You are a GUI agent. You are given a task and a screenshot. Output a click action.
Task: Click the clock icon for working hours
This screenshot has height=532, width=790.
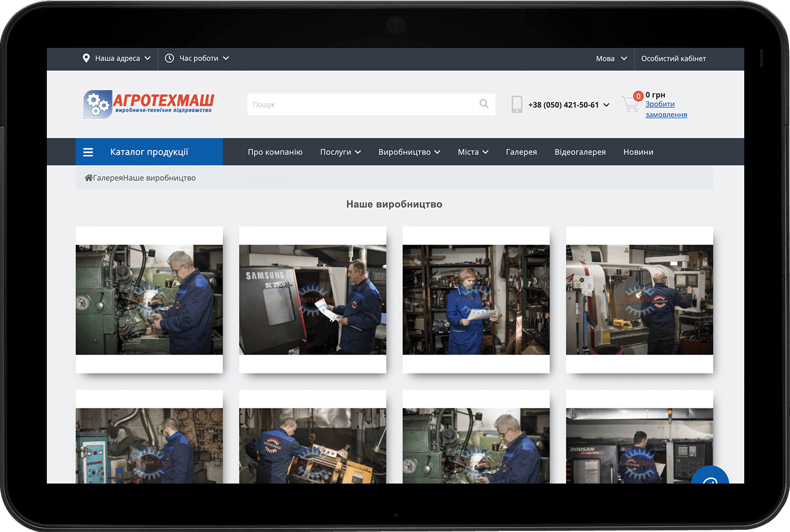[169, 58]
